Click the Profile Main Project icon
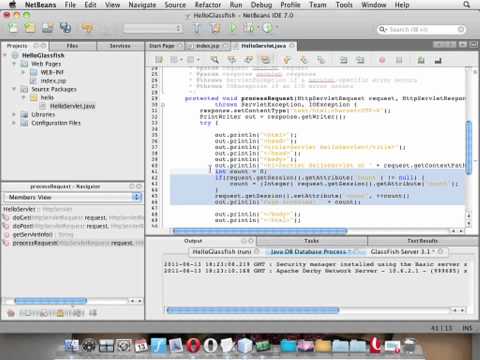 268,28
